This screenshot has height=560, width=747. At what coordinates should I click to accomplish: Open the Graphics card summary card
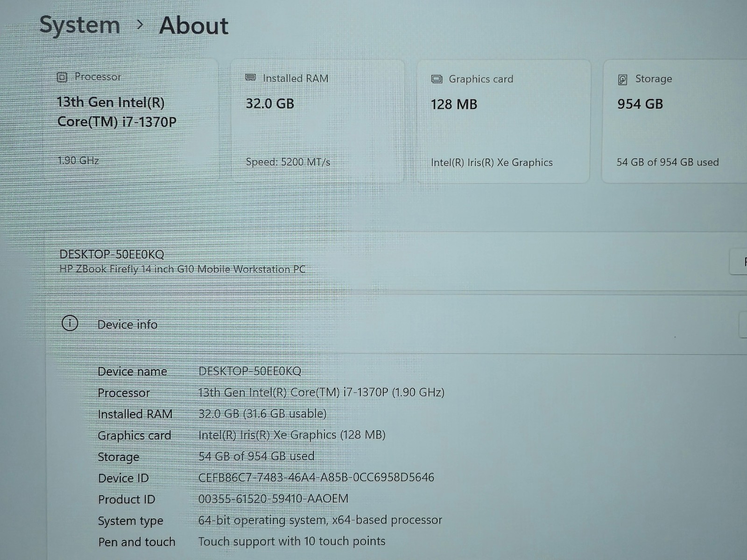(503, 121)
